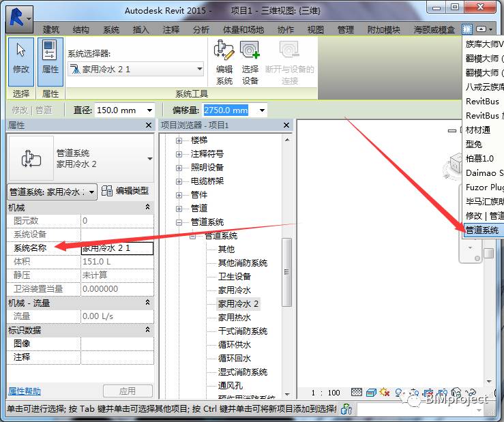The width and height of the screenshot is (504, 422).
Task: Collapse the 机械 properties section
Action: 147,207
